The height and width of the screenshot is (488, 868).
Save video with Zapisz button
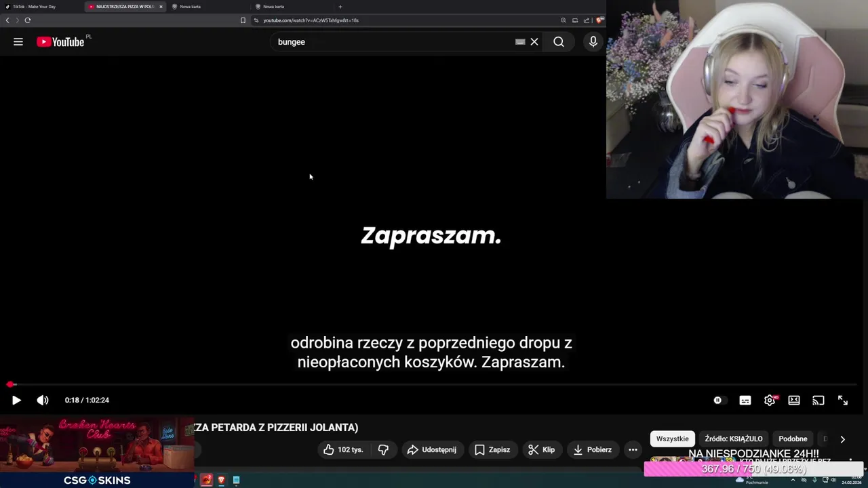493,449
